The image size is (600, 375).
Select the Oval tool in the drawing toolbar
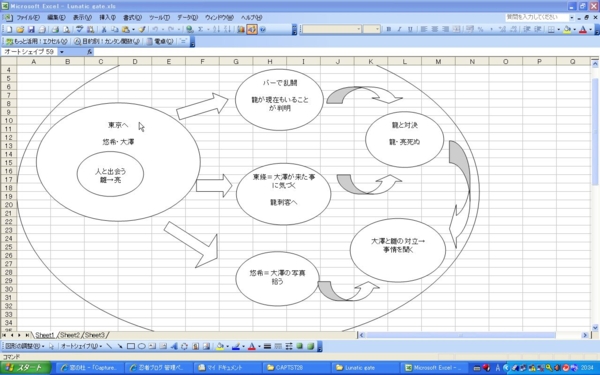point(142,346)
